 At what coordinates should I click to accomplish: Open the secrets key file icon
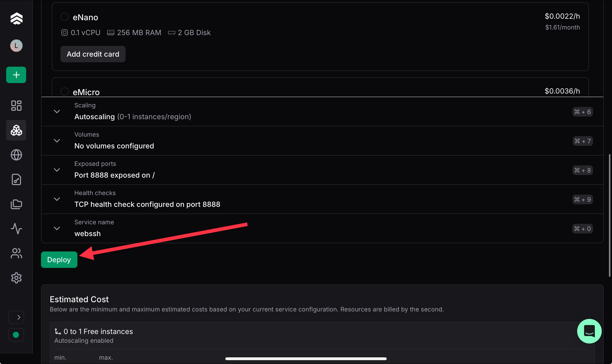coord(16,179)
